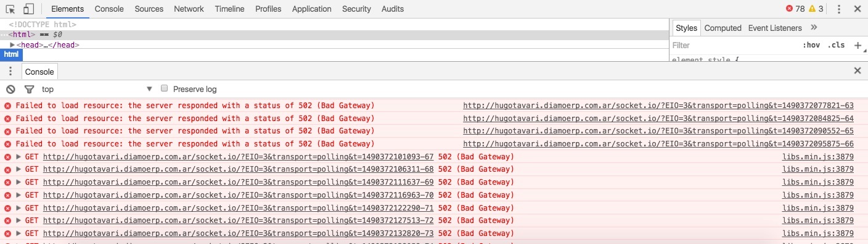The image size is (868, 244).
Task: Enable the Preserve log checkbox
Action: pos(164,88)
